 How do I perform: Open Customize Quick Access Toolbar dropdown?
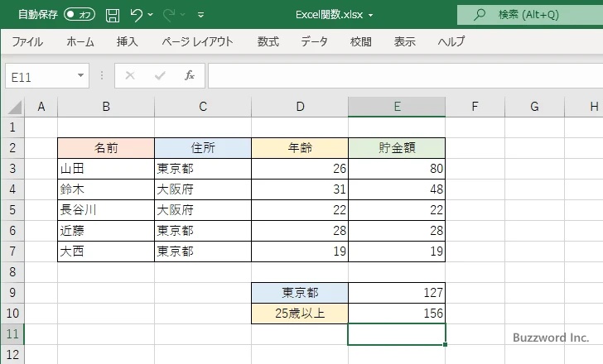(200, 16)
